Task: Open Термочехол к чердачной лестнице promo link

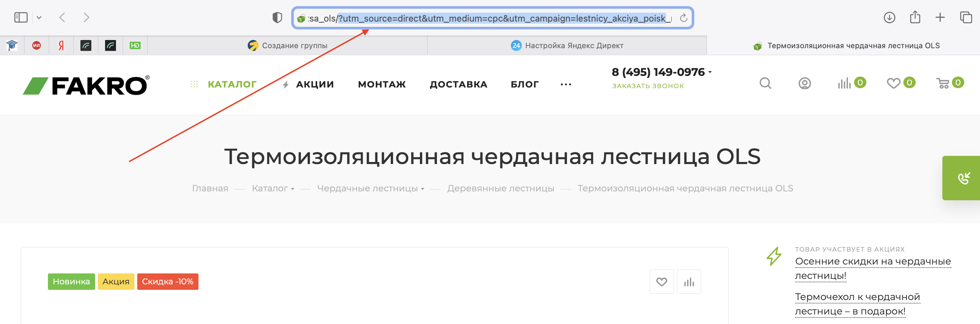Action: pyautogui.click(x=857, y=304)
